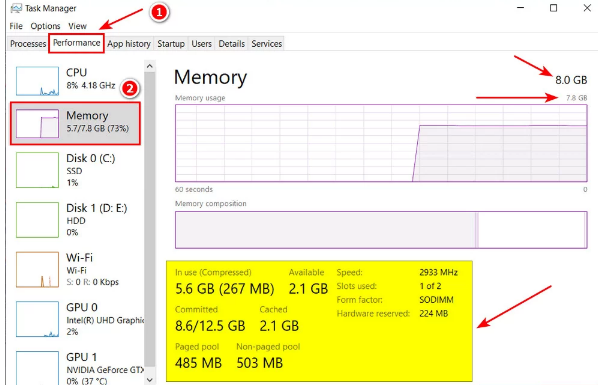
Task: Click the sidebar vertical scrollbar thumb
Action: (150, 219)
